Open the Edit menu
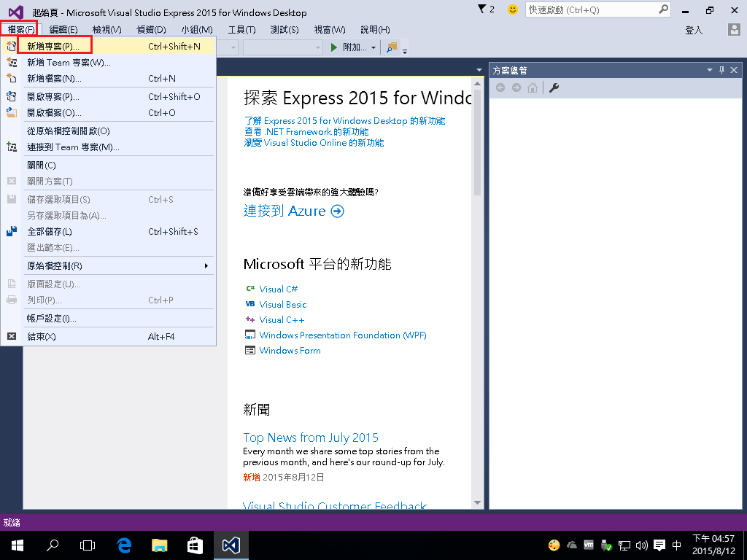This screenshot has width=747, height=560. coord(63,29)
